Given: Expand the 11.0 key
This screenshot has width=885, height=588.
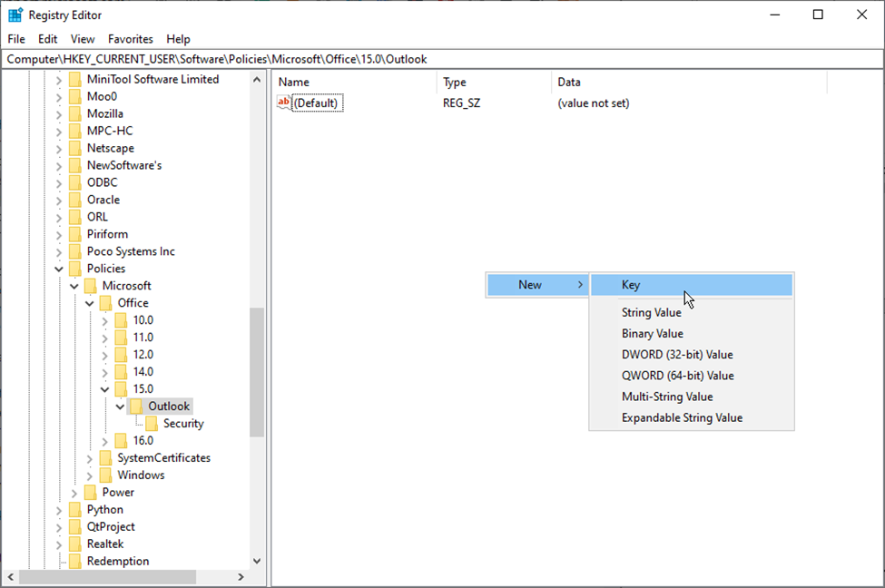Looking at the screenshot, I should click(x=104, y=338).
